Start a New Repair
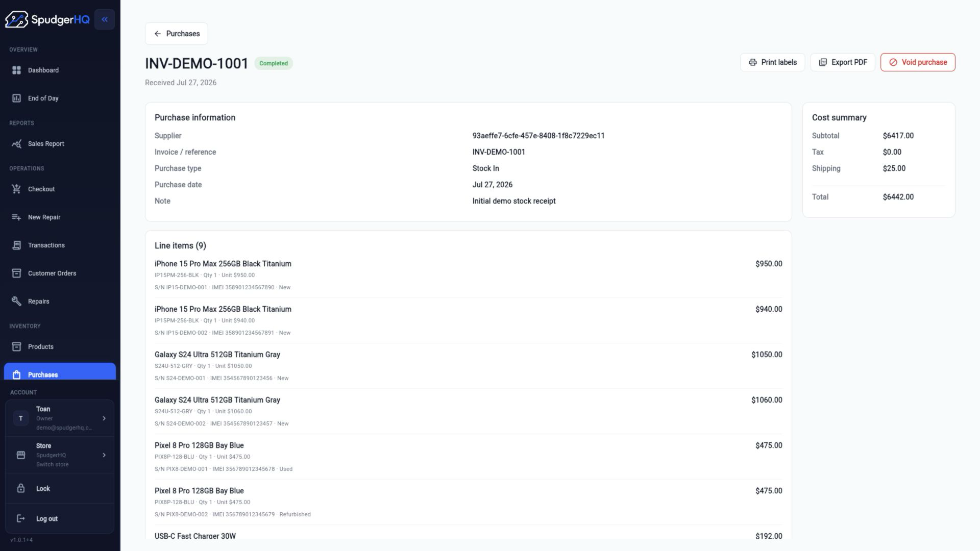Screen dimensions: 980x551 (x=60, y=217)
